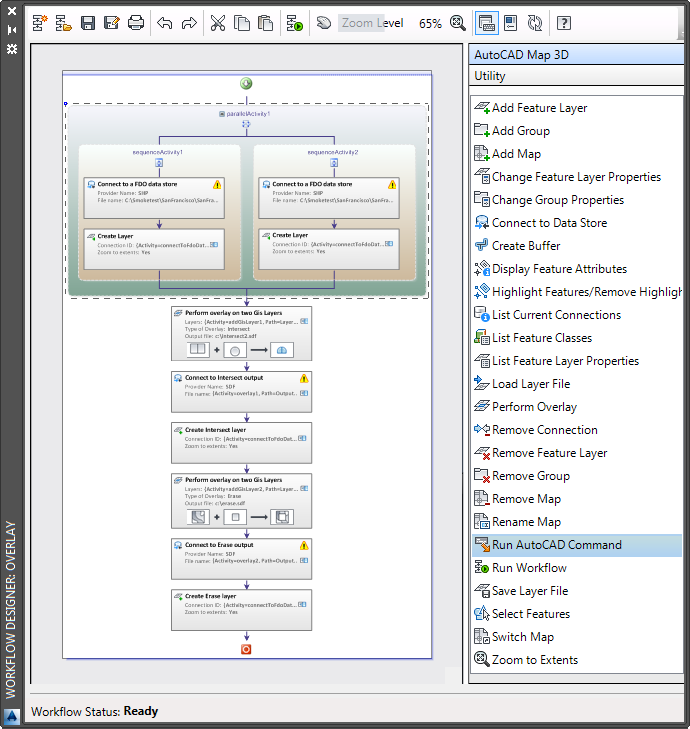Click the Remove Group icon
The width and height of the screenshot is (690, 729).
pos(482,475)
